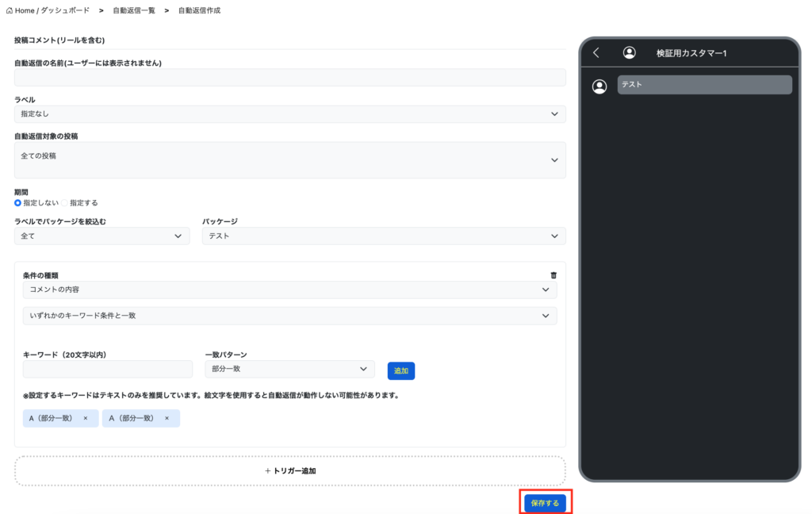Click the keyword emoji warning note text

click(211, 395)
